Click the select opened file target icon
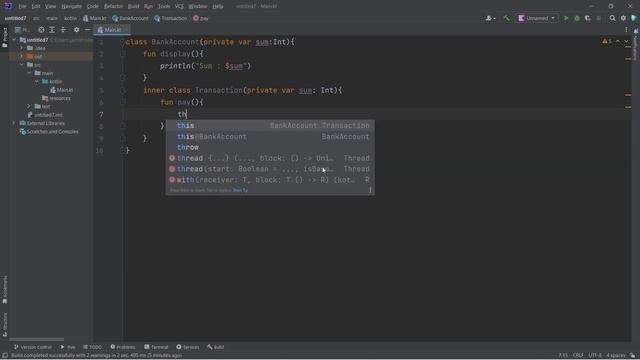Screen dimensions: 640x360 pos(41,30)
